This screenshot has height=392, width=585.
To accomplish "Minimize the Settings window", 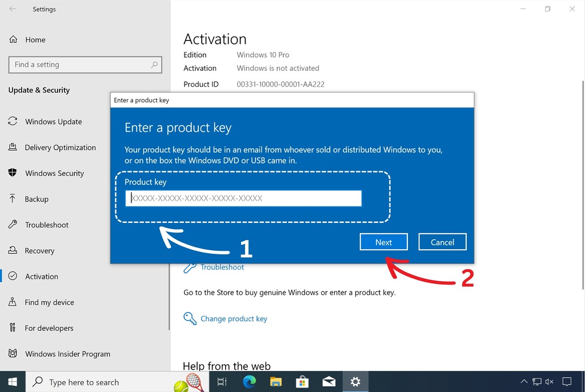I will (x=523, y=9).
